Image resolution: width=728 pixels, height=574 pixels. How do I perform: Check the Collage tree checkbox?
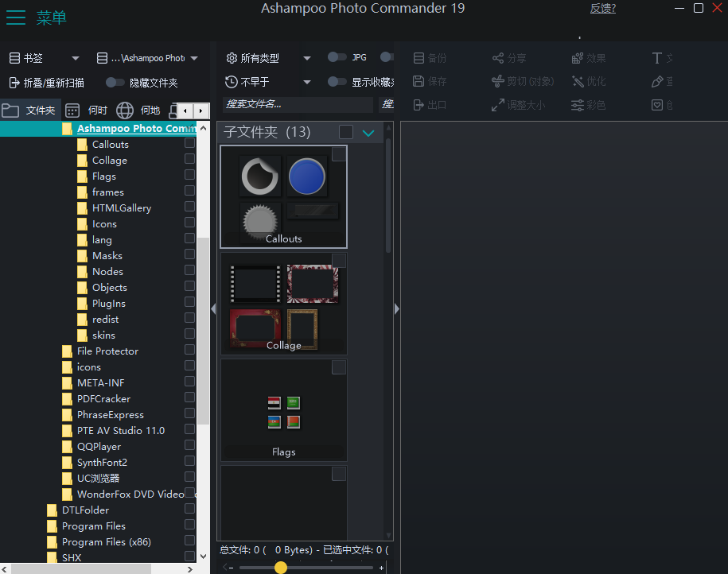click(189, 159)
